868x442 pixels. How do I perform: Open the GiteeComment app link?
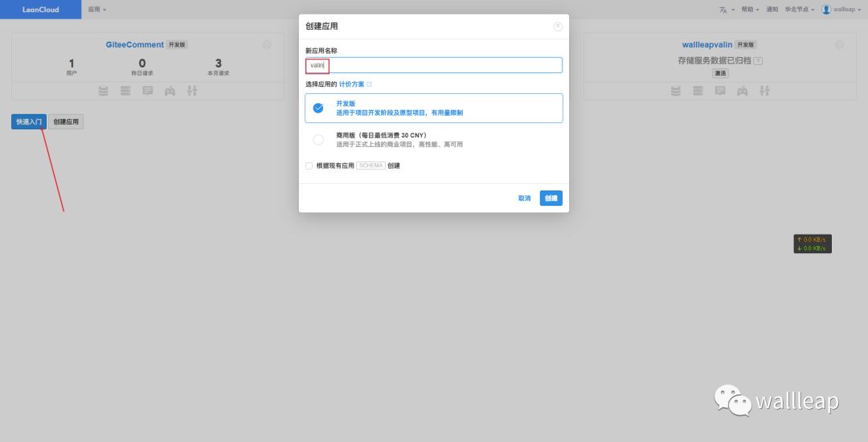[134, 45]
